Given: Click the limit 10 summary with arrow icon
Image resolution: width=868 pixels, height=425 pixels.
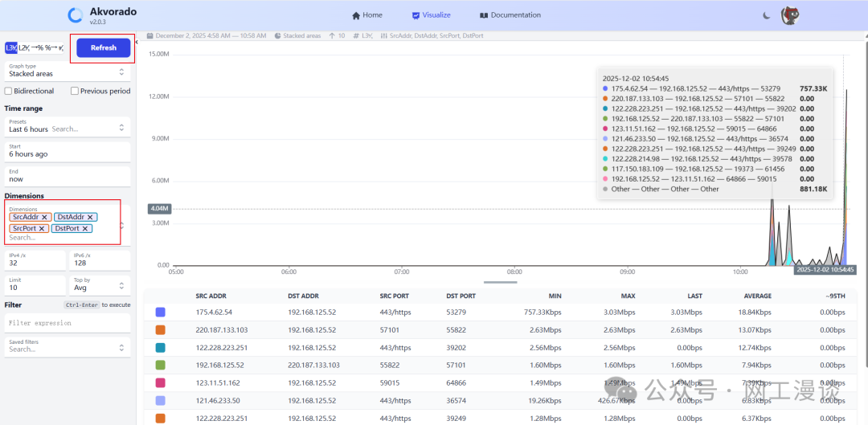Looking at the screenshot, I should [x=337, y=35].
